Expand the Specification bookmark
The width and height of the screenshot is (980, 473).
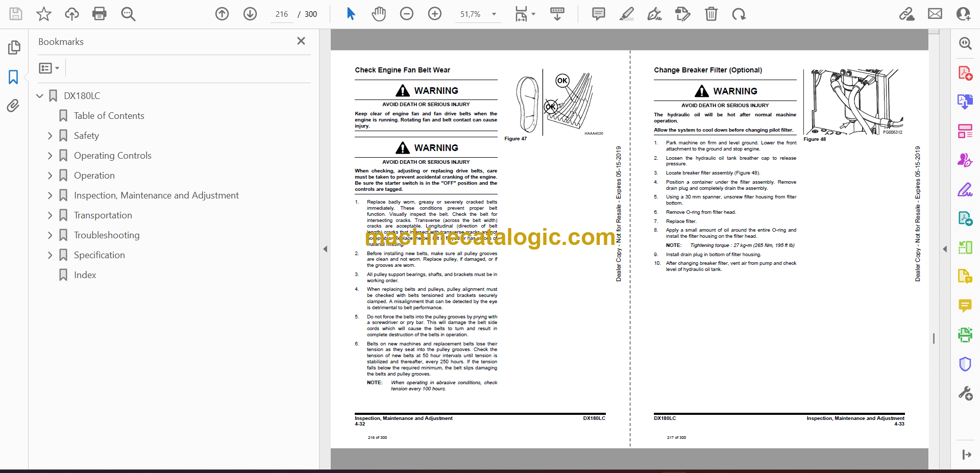tap(50, 255)
